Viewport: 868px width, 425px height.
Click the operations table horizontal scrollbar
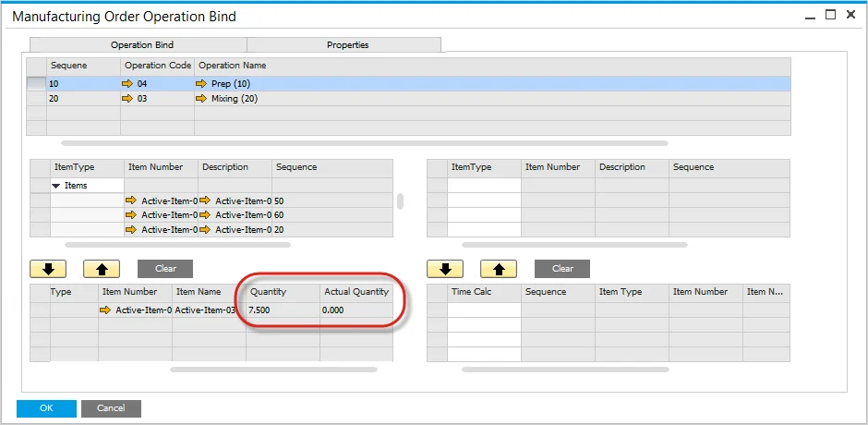[x=364, y=143]
